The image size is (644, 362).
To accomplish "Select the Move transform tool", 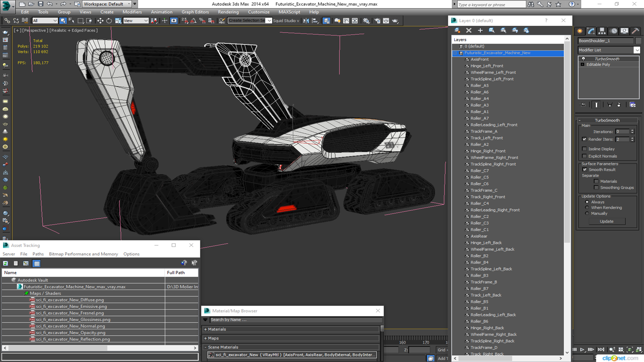I will point(100,21).
